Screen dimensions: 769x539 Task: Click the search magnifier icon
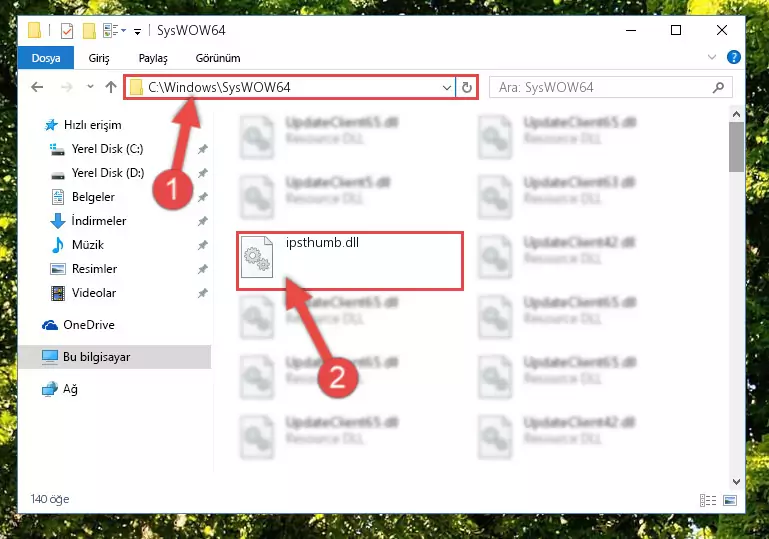(718, 87)
